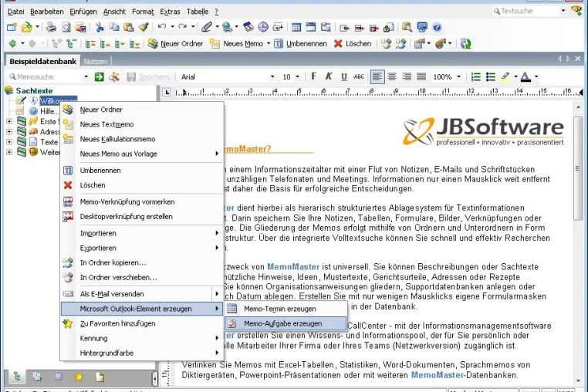Open the font size 10 dropdown

click(297, 77)
